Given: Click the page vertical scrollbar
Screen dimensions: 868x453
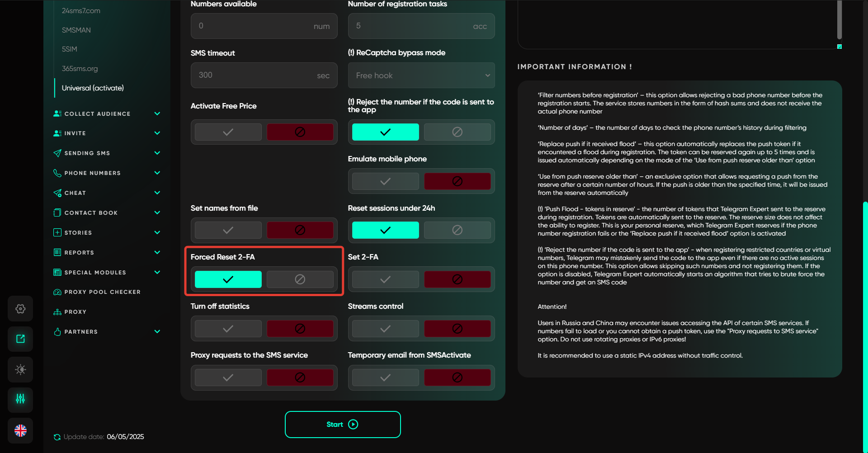Looking at the screenshot, I should pos(865,316).
